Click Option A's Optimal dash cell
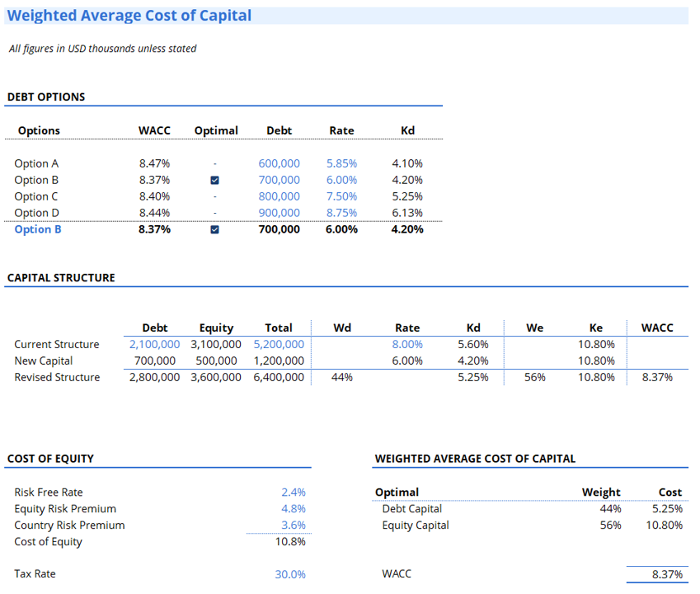This screenshot has height=594, width=700. click(x=215, y=164)
